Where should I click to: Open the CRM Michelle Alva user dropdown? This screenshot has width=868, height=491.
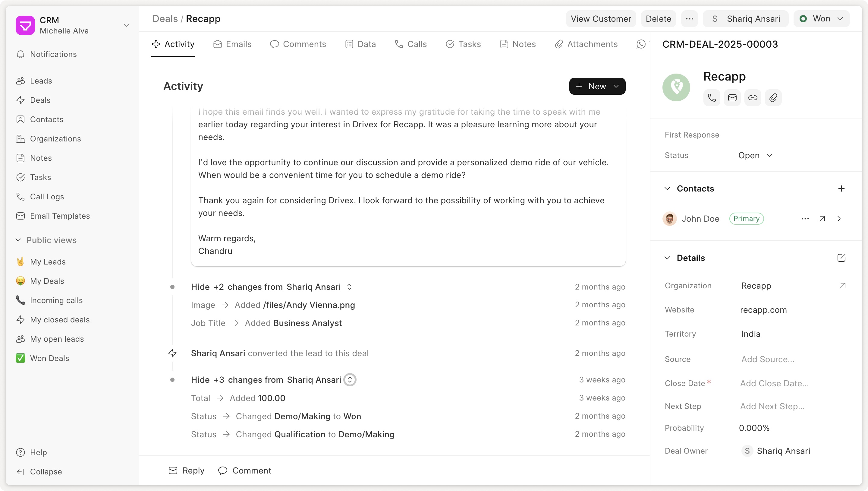click(x=72, y=25)
